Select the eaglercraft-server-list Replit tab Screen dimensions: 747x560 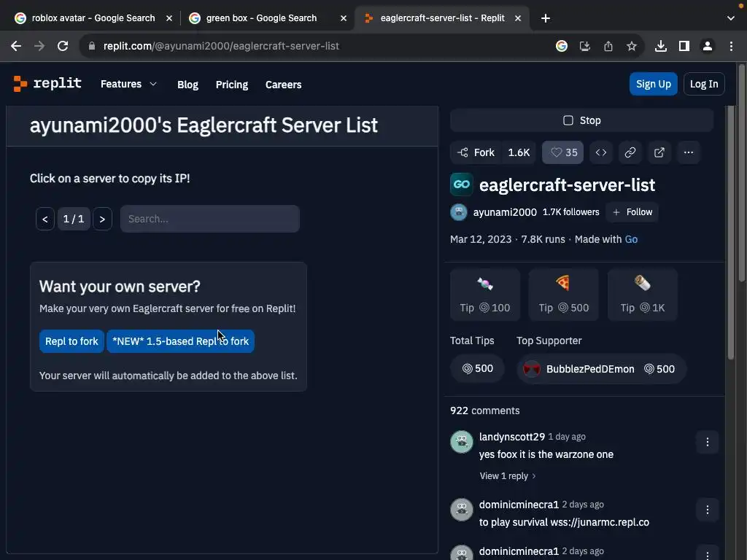441,18
